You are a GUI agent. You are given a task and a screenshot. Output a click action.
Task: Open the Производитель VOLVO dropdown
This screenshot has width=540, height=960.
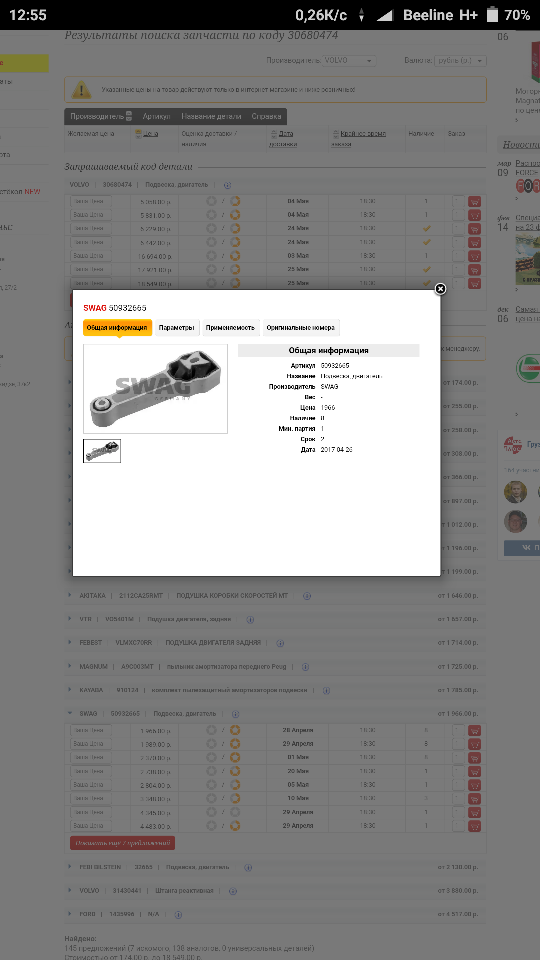[x=349, y=61]
